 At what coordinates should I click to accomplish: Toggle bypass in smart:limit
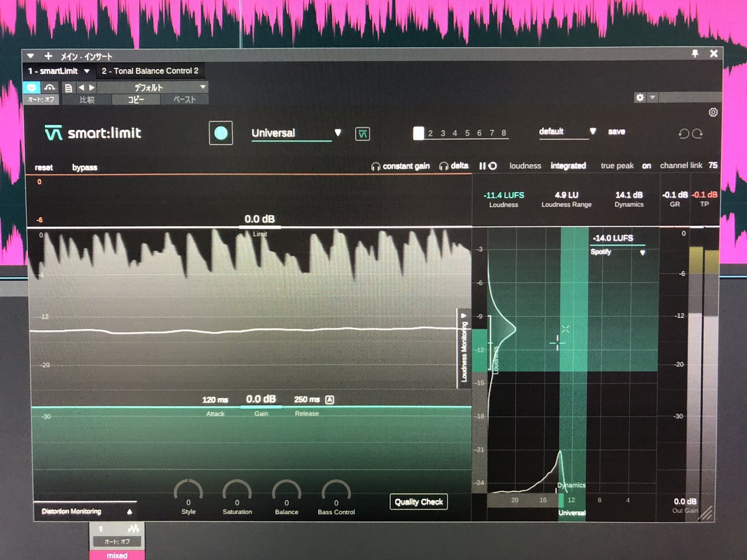(x=85, y=168)
